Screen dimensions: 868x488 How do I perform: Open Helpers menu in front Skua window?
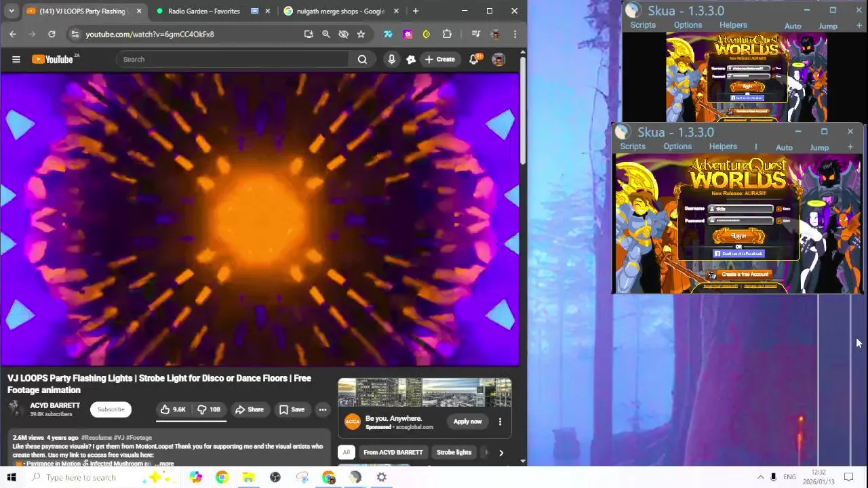tap(723, 146)
